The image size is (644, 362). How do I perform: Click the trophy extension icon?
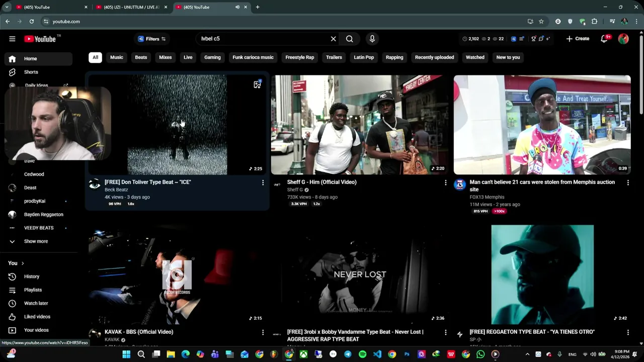coord(534,39)
